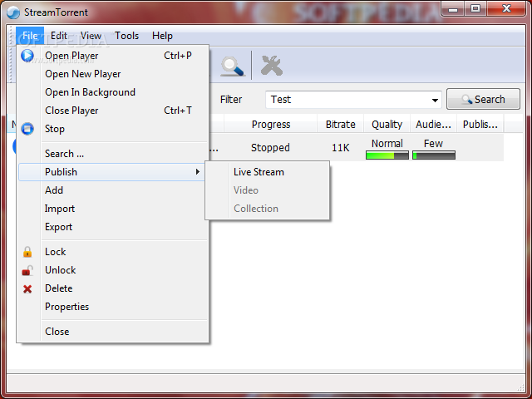Select the greyed Video submenu item
This screenshot has height=399, width=532.
[x=268, y=190]
